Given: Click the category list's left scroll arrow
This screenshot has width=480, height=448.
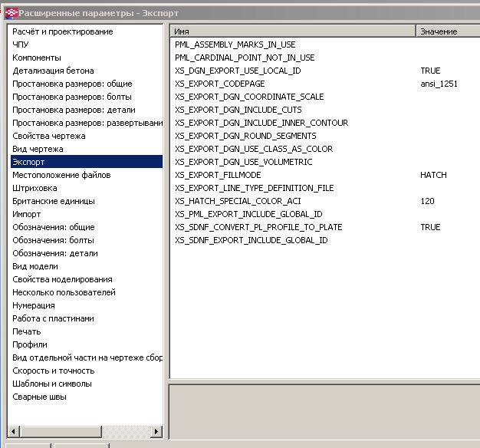Looking at the screenshot, I should coord(13,431).
